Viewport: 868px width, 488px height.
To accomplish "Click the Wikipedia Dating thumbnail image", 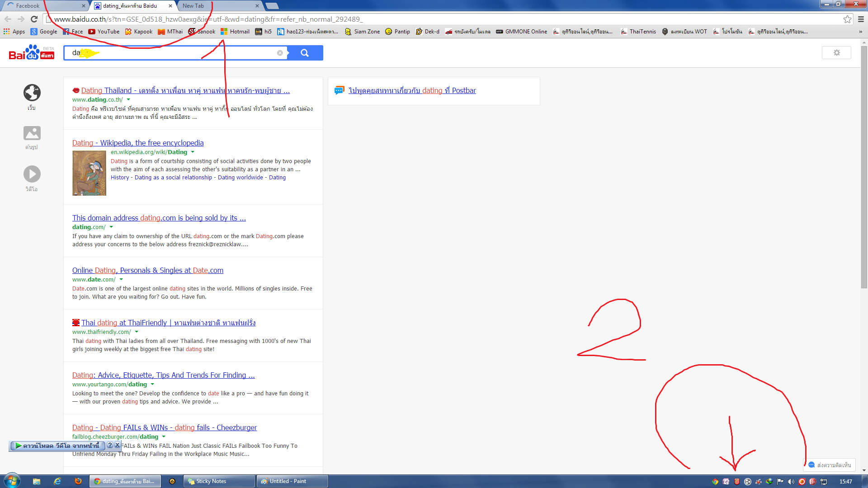I will coord(89,173).
